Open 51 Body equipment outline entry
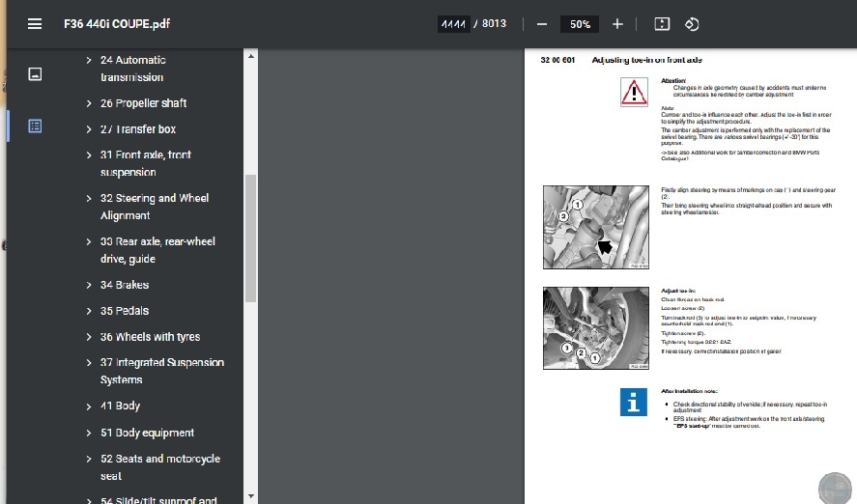Viewport: 857px width, 504px height. [x=147, y=433]
